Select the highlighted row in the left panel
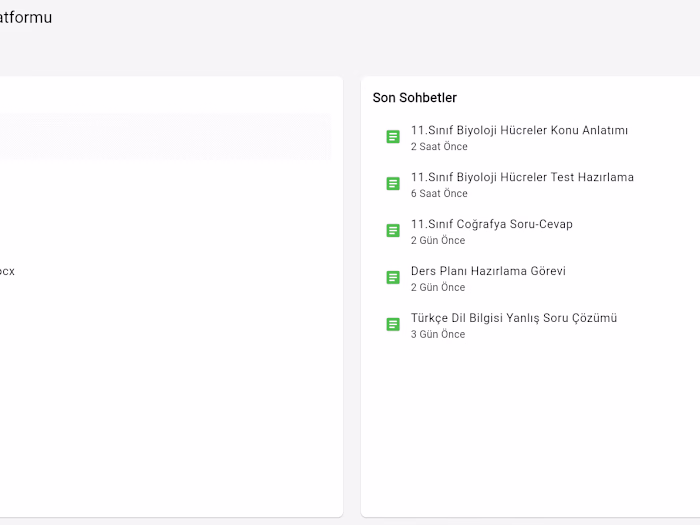 (x=165, y=136)
